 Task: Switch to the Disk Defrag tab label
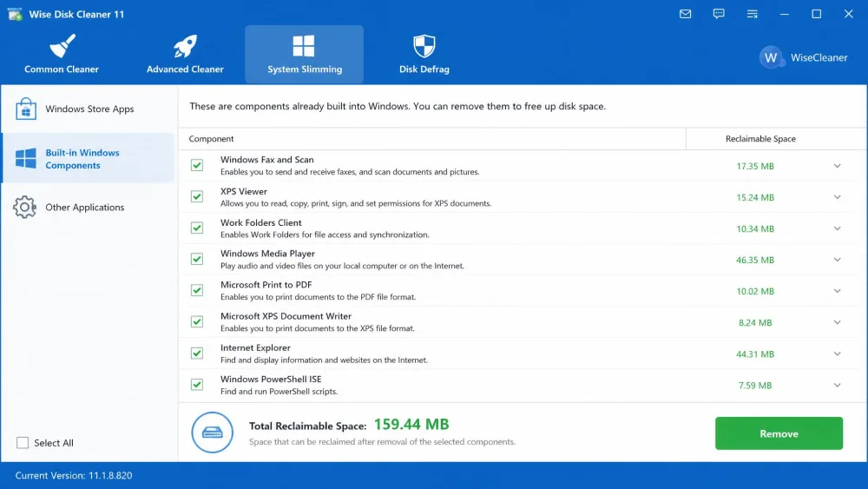click(x=424, y=69)
